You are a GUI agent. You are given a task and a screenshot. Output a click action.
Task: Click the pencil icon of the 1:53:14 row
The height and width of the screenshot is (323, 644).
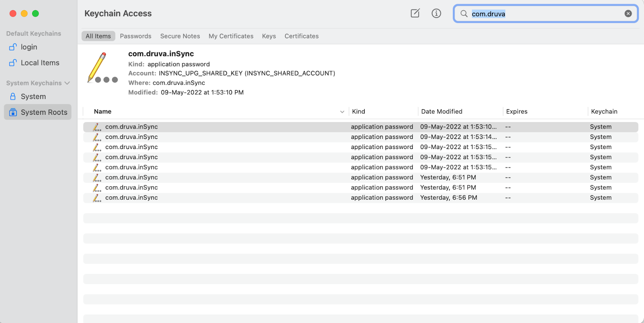point(97,137)
